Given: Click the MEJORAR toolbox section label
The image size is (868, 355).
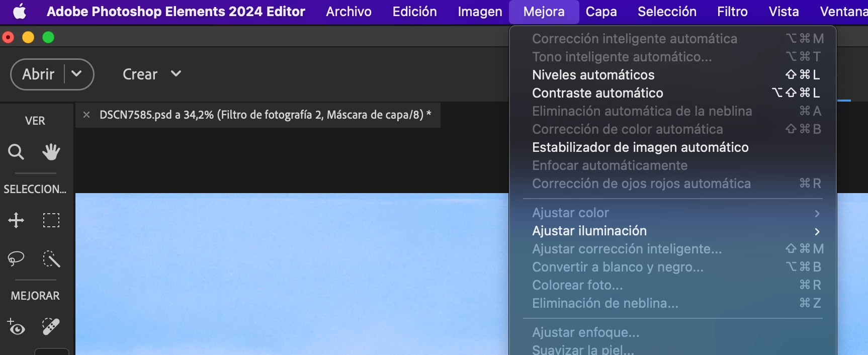Looking at the screenshot, I should (35, 296).
